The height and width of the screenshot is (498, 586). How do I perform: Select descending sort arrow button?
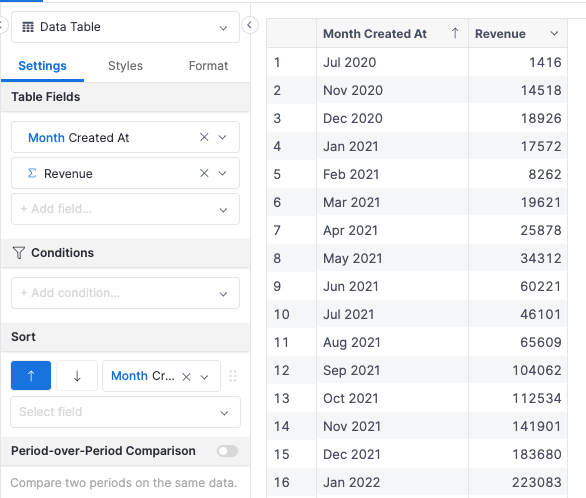[x=77, y=375]
